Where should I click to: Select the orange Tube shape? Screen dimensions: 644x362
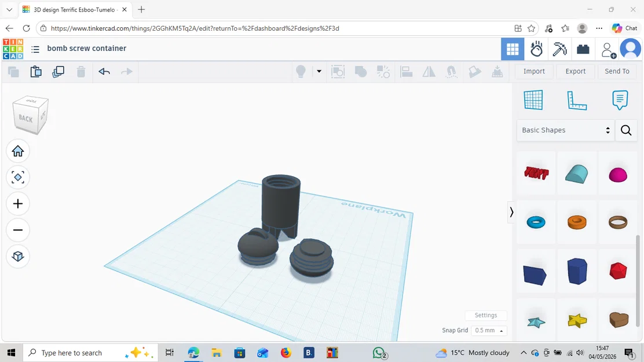tap(577, 222)
